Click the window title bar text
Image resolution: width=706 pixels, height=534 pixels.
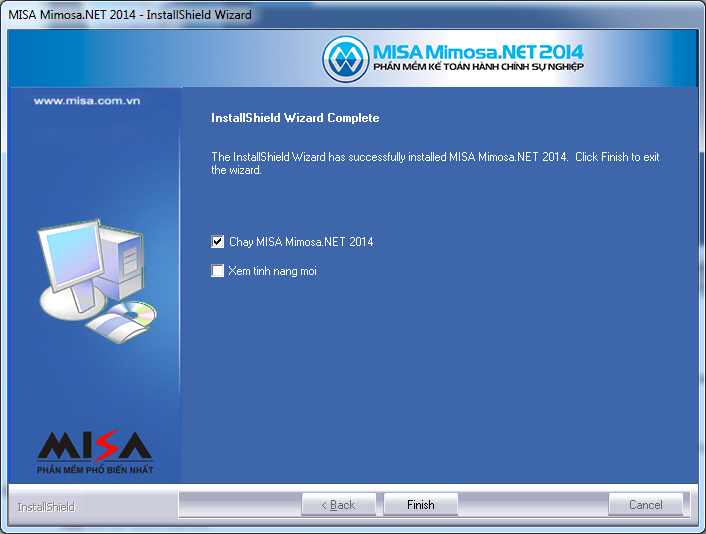(x=130, y=15)
